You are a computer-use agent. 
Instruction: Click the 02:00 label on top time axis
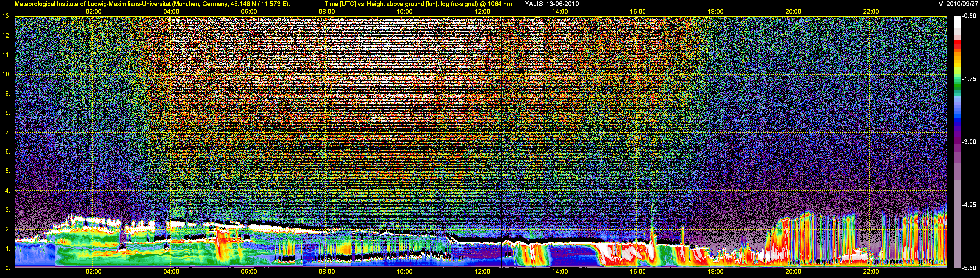[x=93, y=11]
